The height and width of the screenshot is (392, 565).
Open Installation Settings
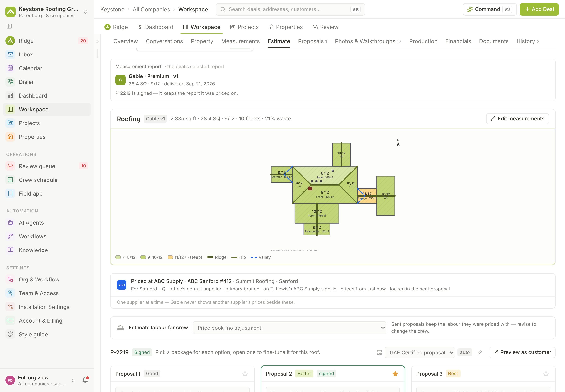[47, 307]
